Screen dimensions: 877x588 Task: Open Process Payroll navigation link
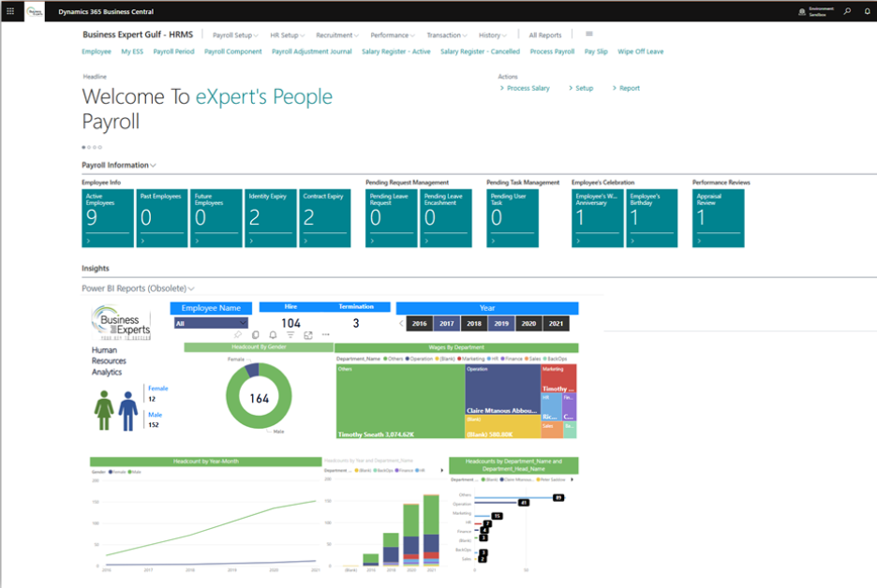tap(552, 51)
